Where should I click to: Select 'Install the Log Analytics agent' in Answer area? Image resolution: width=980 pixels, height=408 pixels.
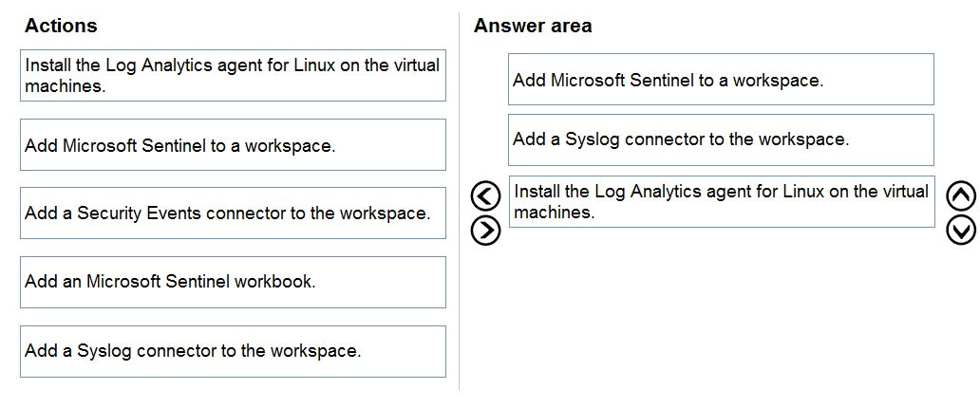[x=722, y=201]
